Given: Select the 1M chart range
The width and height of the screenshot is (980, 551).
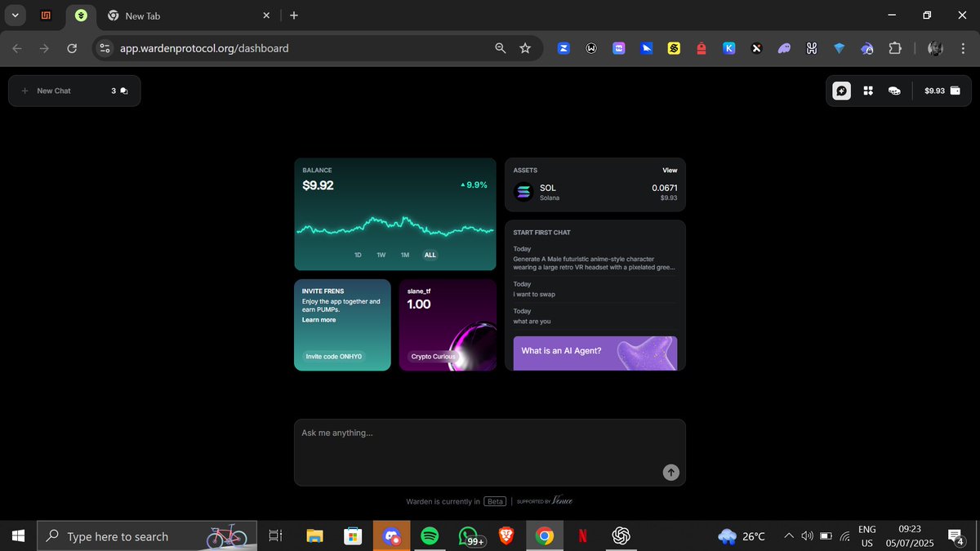Looking at the screenshot, I should click(405, 255).
